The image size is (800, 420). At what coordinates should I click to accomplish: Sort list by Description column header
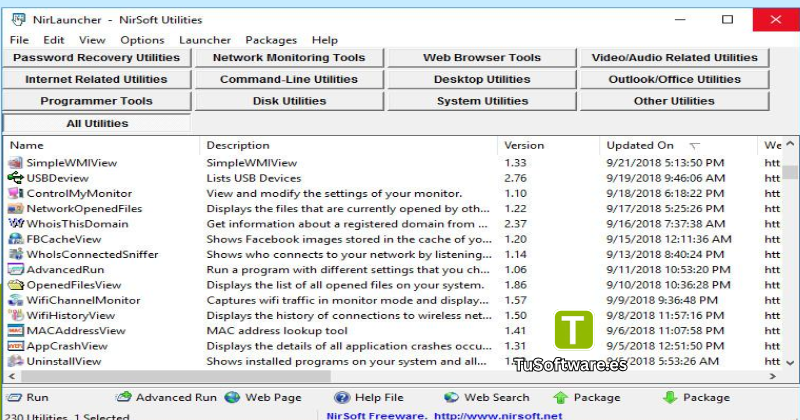pos(348,145)
